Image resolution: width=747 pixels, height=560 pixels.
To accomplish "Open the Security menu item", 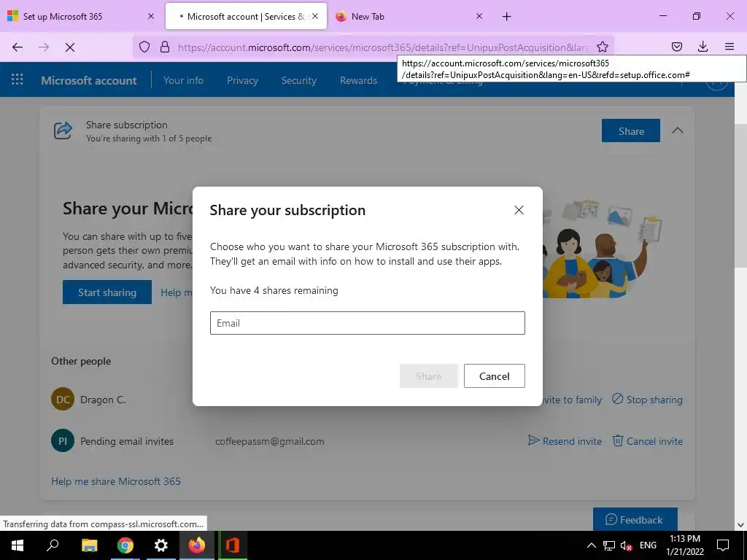I will pyautogui.click(x=298, y=80).
